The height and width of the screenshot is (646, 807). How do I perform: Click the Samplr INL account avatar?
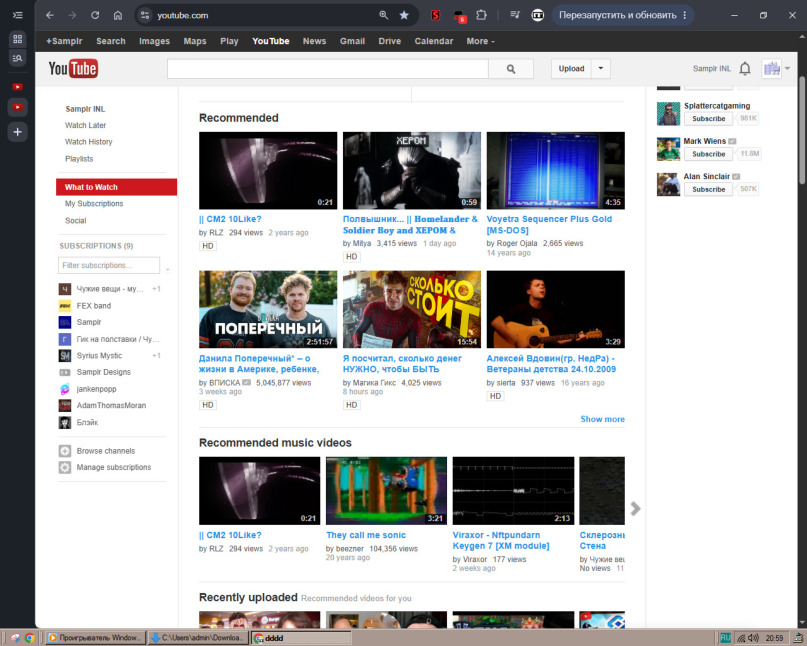pos(771,68)
